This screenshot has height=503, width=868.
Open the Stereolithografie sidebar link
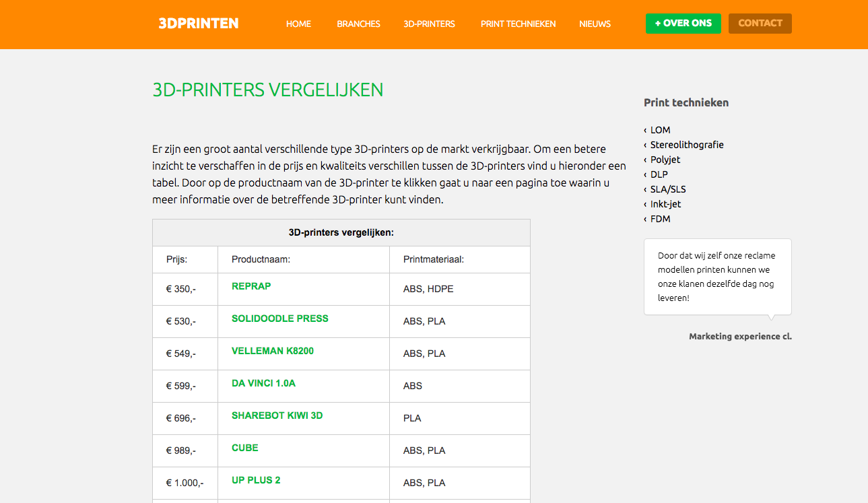coord(687,145)
